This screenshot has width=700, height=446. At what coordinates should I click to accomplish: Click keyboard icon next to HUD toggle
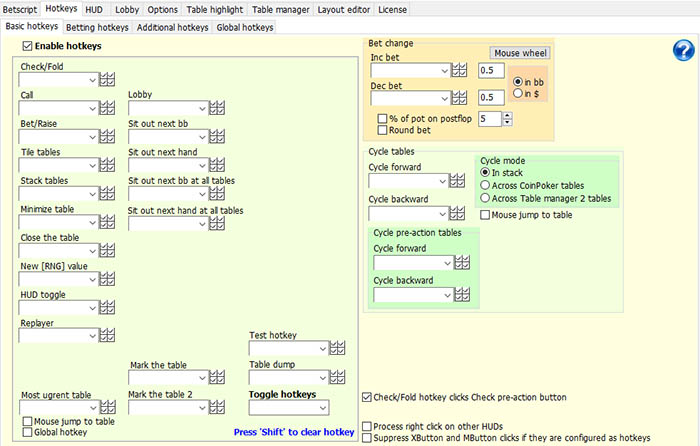(x=107, y=308)
